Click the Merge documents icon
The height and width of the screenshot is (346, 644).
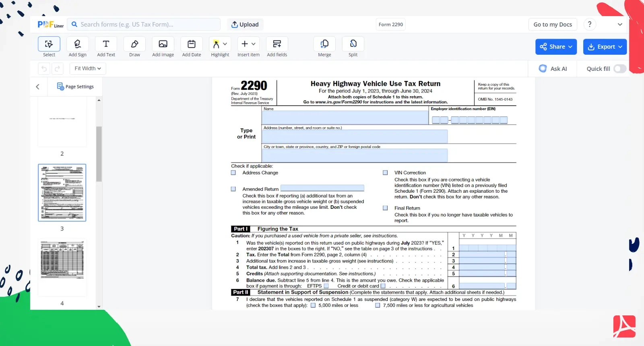pos(324,44)
